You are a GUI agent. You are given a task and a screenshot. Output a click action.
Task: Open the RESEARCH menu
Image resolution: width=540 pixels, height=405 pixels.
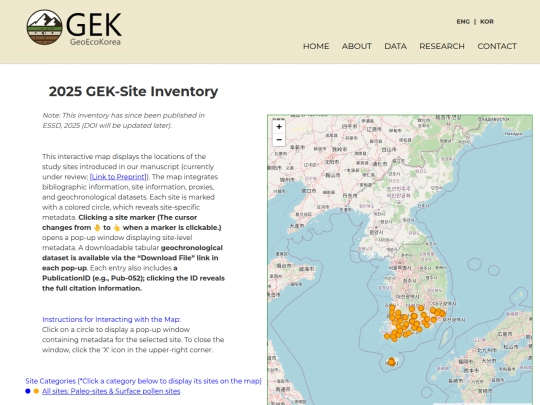point(442,46)
